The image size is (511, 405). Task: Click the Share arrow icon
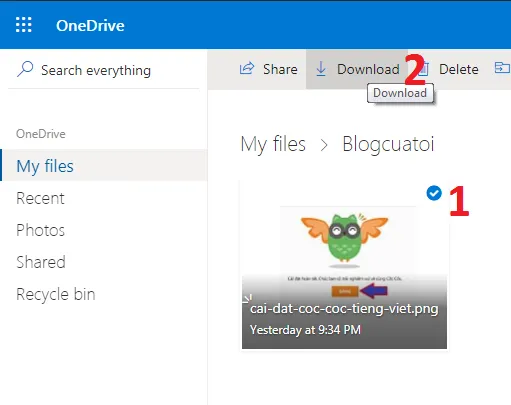(247, 68)
